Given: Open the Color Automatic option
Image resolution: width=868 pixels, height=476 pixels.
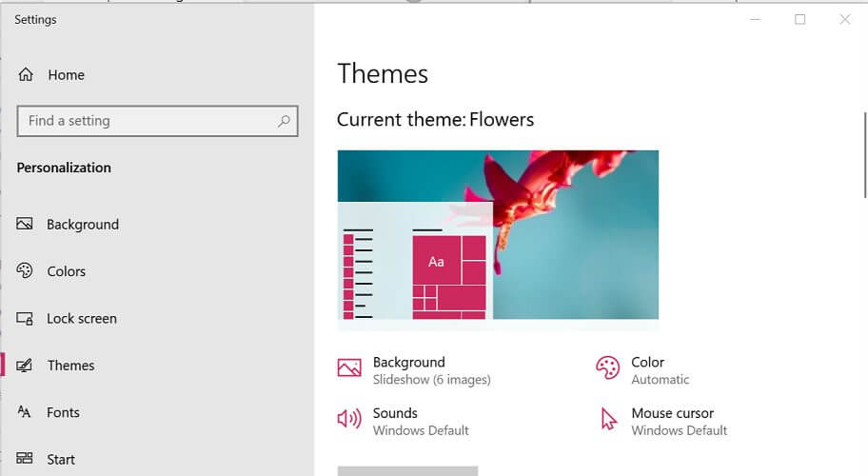Looking at the screenshot, I should click(x=660, y=370).
